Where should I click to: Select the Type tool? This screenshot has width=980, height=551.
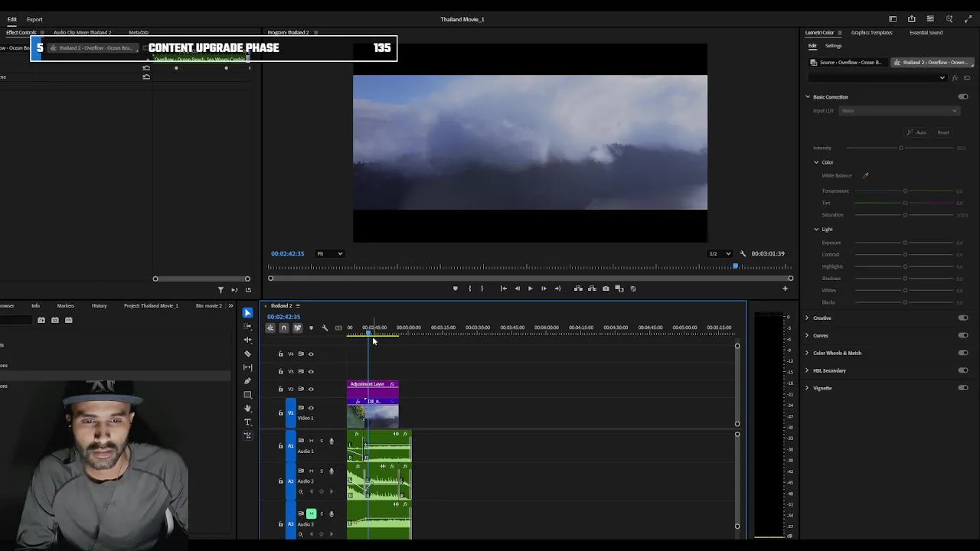tap(247, 422)
